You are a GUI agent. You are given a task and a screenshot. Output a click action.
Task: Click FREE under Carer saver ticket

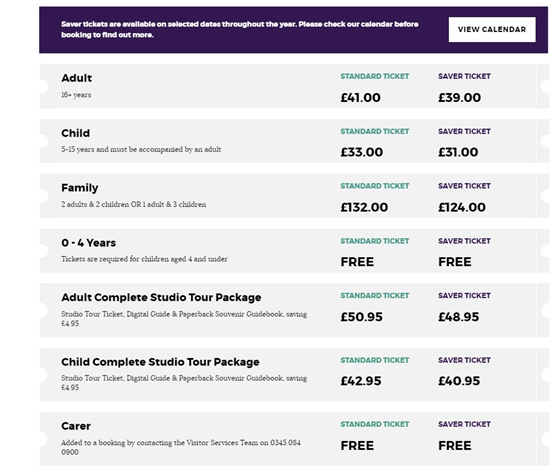455,445
